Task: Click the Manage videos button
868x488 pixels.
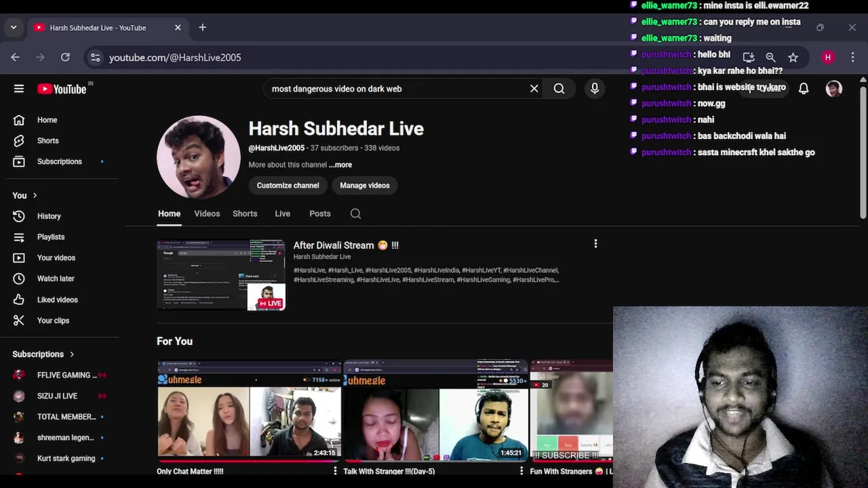Action: point(365,185)
